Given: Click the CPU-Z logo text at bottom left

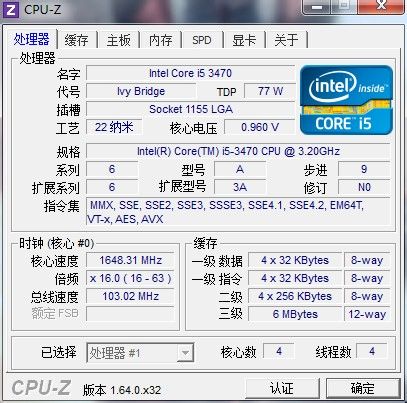Looking at the screenshot, I should [41, 388].
